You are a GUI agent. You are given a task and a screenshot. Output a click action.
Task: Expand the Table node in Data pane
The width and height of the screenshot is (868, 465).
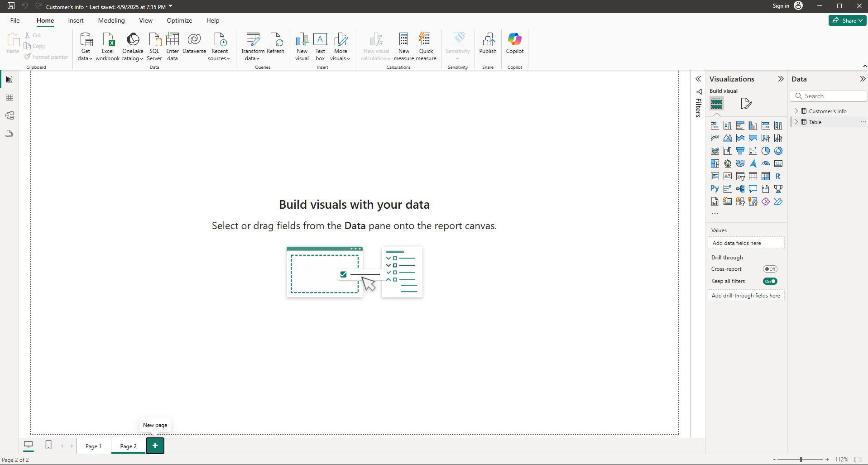point(796,122)
